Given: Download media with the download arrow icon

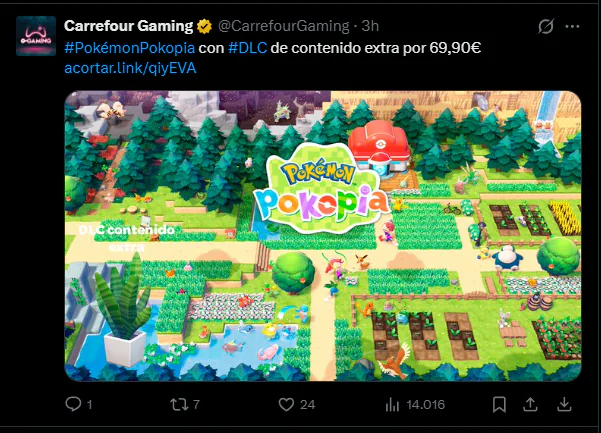Looking at the screenshot, I should (565, 404).
